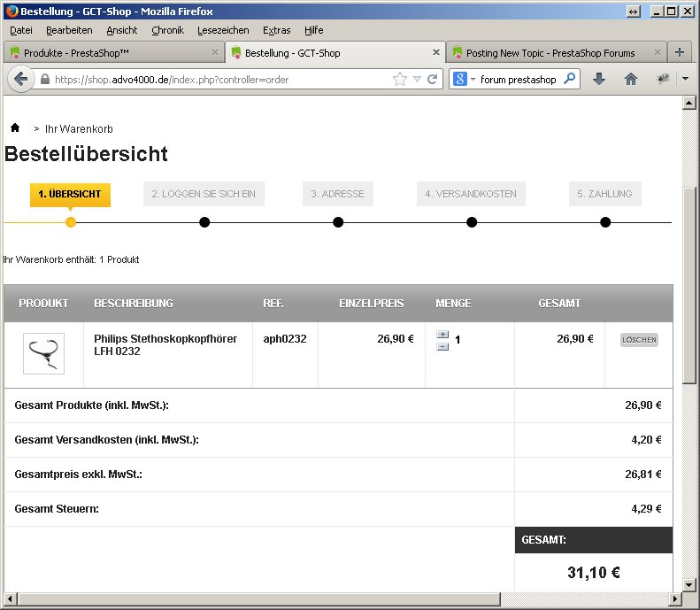Close the Produkte - PrestaShop tab

point(215,52)
